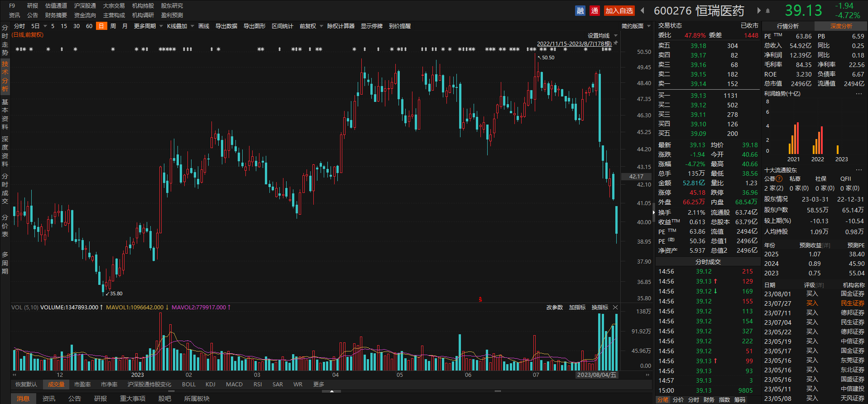
Task: Close the volume indicator panel
Action: 615,308
